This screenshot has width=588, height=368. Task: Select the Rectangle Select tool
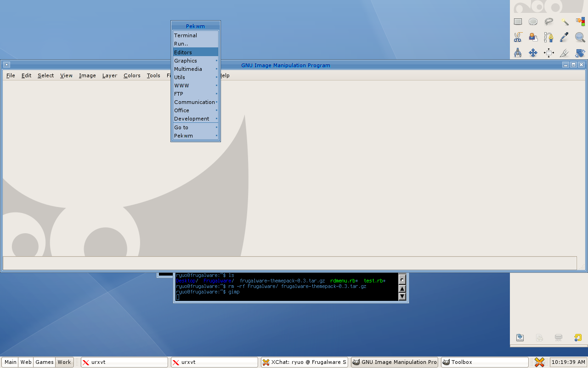point(518,22)
